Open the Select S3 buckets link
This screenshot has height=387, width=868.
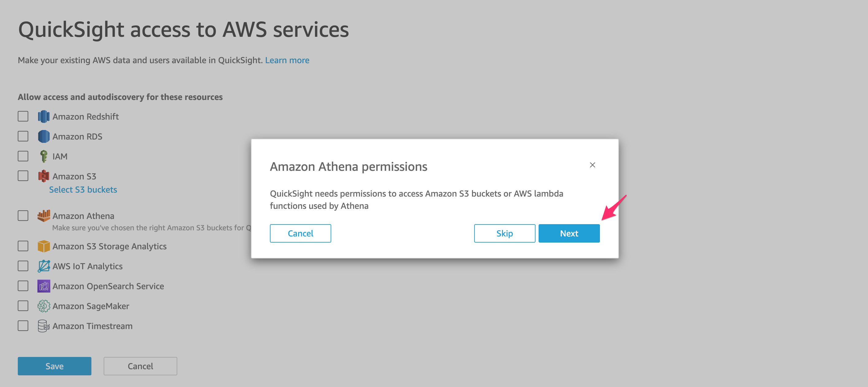click(x=83, y=190)
